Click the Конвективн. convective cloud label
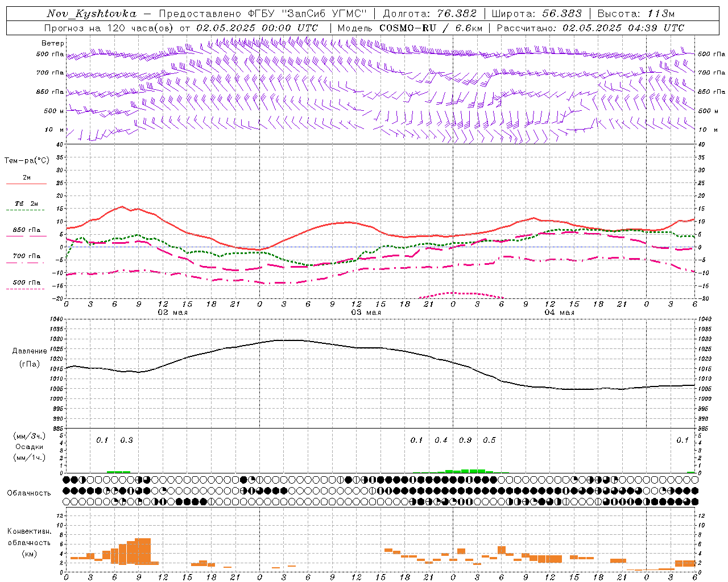 29,531
